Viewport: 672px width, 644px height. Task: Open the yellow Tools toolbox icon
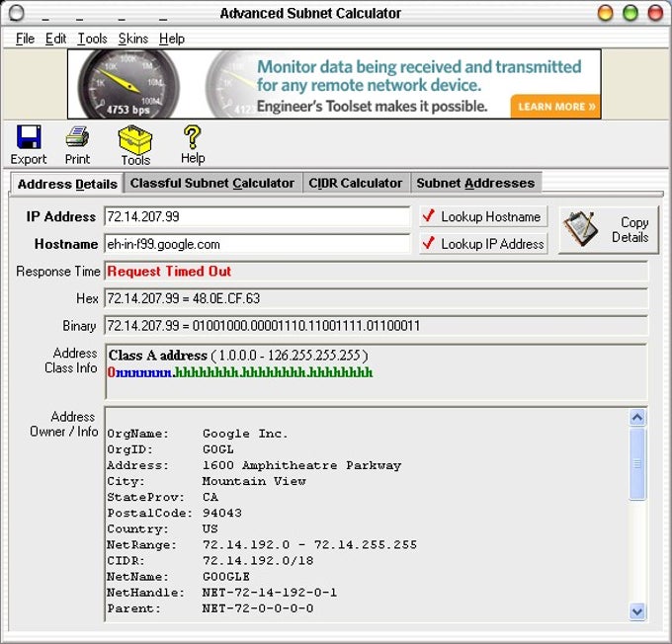point(135,139)
